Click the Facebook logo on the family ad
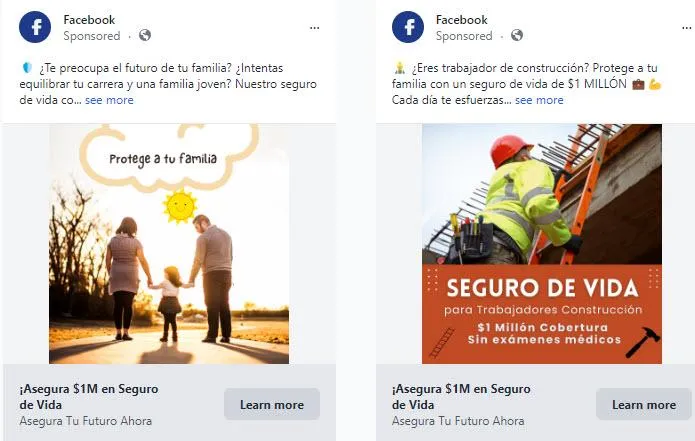The width and height of the screenshot is (695, 441). [x=35, y=27]
